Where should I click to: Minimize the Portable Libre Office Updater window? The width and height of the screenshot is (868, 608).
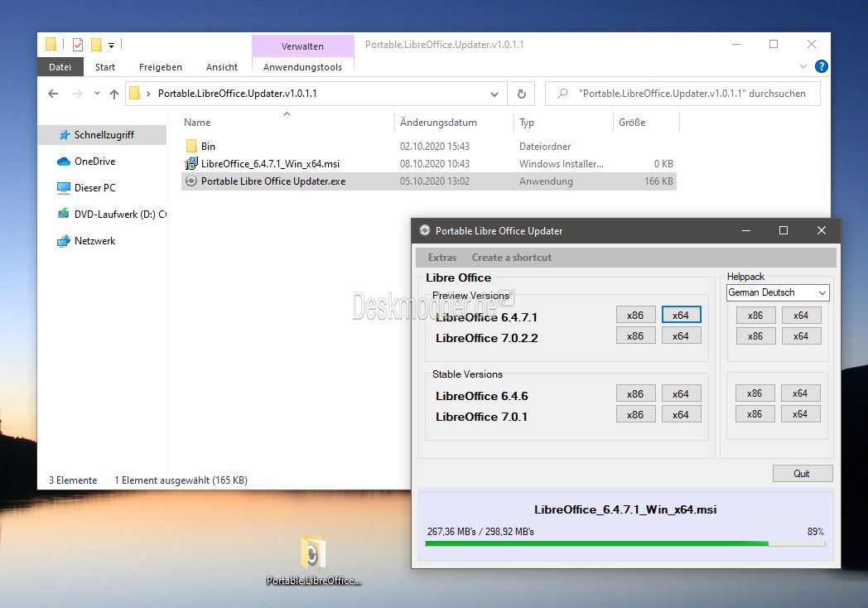[x=745, y=230]
